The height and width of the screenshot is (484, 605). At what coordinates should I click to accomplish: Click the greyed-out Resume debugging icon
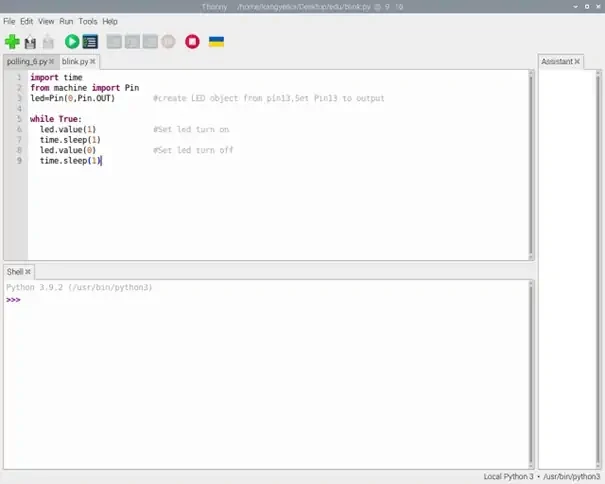pyautogui.click(x=168, y=42)
